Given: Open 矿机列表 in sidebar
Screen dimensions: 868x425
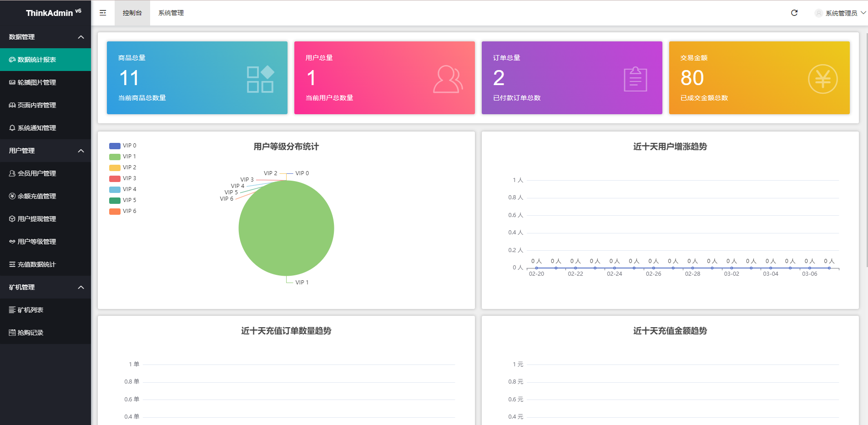Looking at the screenshot, I should pos(30,310).
